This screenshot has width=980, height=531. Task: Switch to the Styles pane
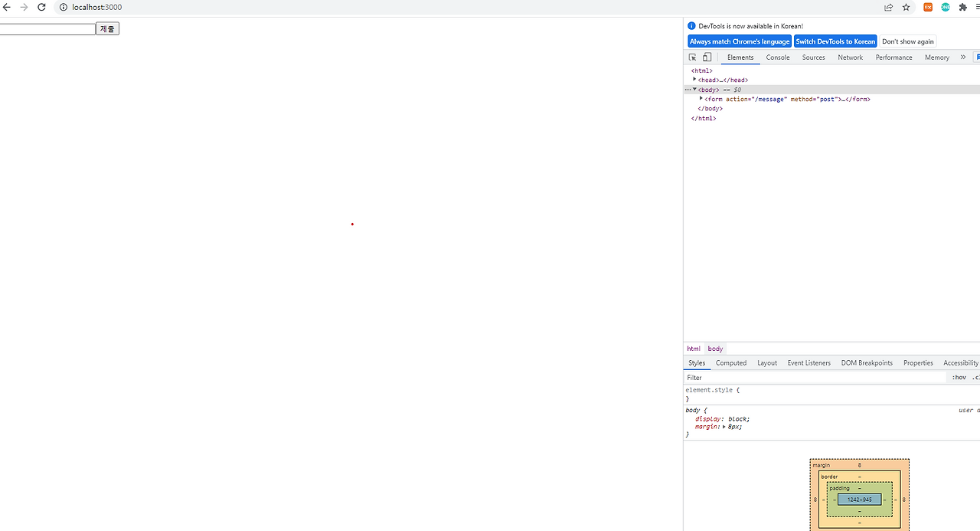(x=697, y=363)
